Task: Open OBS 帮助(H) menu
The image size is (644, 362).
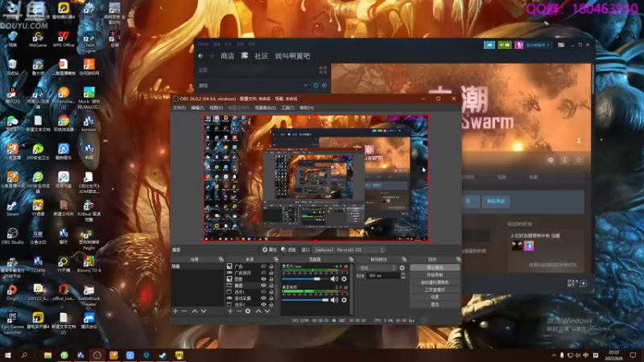Action: 307,108
